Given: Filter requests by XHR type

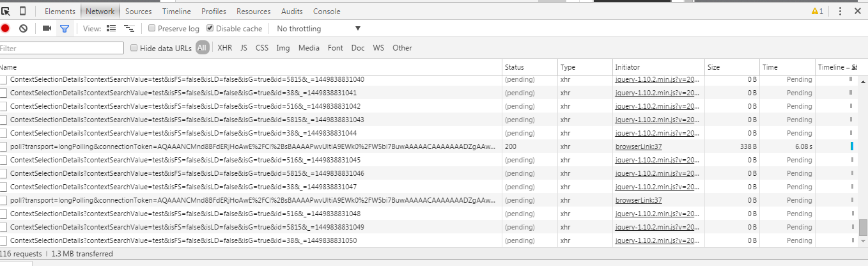Looking at the screenshot, I should [x=224, y=48].
